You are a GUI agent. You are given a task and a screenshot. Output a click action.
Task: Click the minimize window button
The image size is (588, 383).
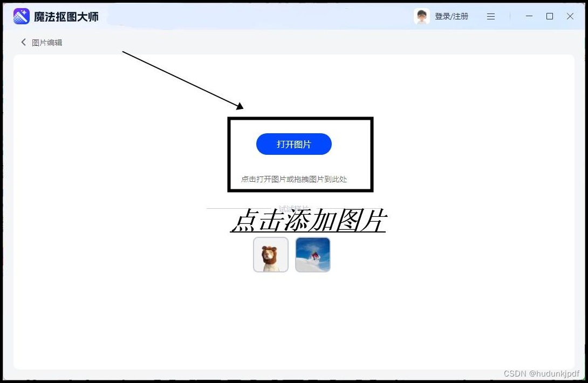tap(529, 16)
